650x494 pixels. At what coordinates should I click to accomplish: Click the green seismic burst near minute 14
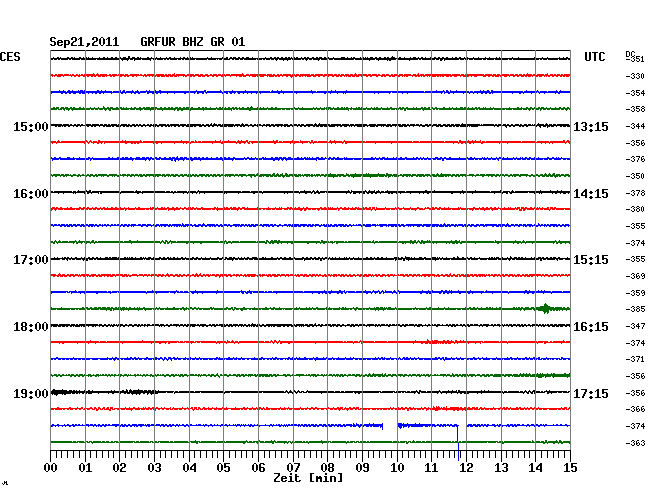click(x=544, y=308)
